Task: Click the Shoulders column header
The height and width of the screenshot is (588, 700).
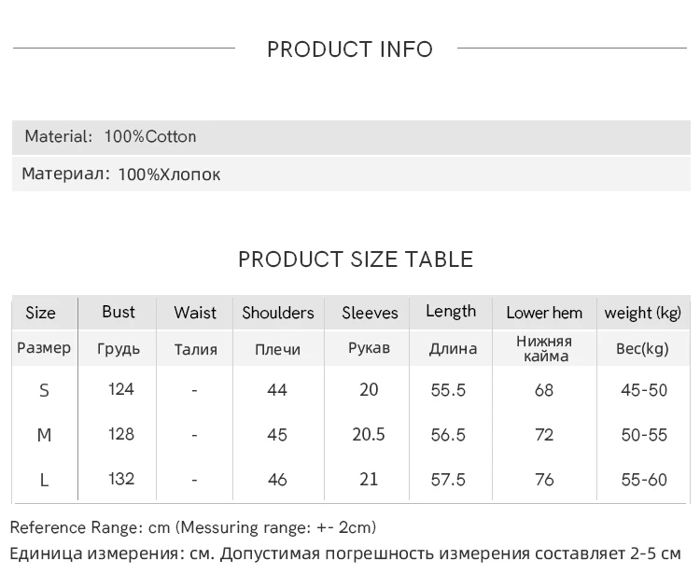Action: tap(278, 313)
